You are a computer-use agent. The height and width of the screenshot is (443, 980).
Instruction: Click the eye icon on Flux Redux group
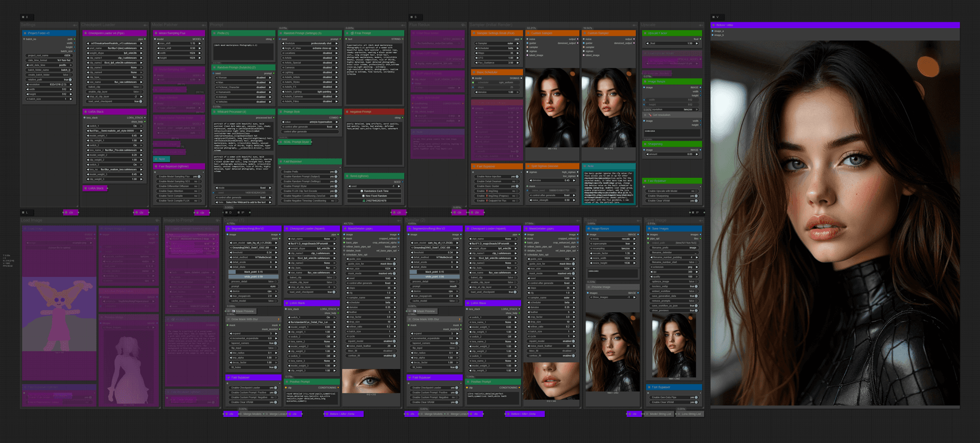coord(463,25)
